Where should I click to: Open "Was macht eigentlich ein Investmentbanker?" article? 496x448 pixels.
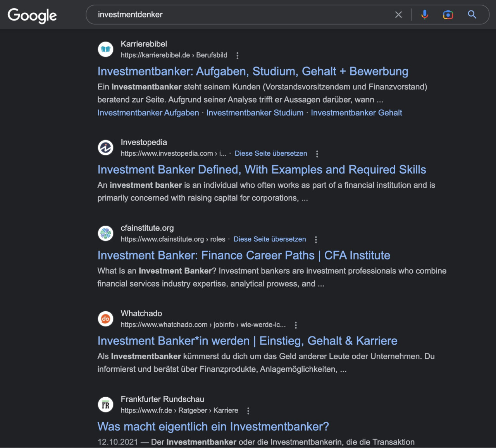tap(213, 426)
